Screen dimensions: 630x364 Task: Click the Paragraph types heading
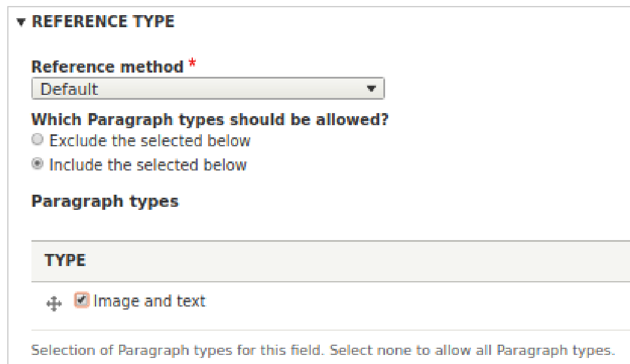pyautogui.click(x=105, y=201)
